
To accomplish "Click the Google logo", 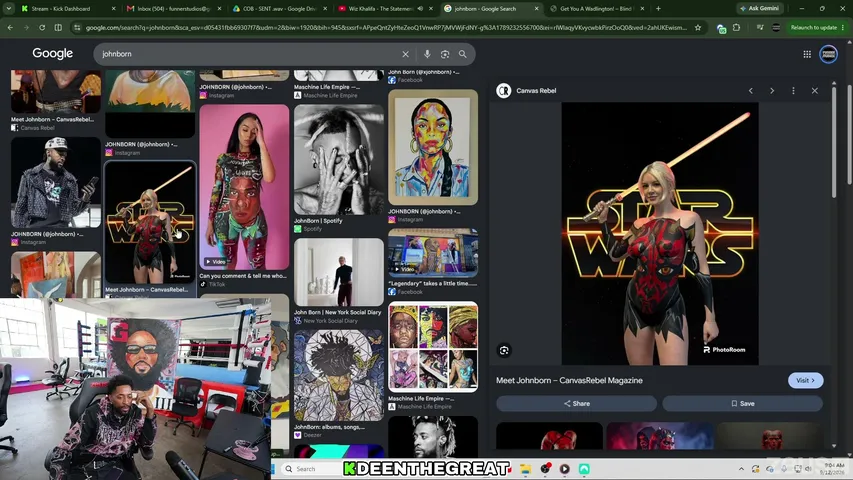I will (x=52, y=53).
